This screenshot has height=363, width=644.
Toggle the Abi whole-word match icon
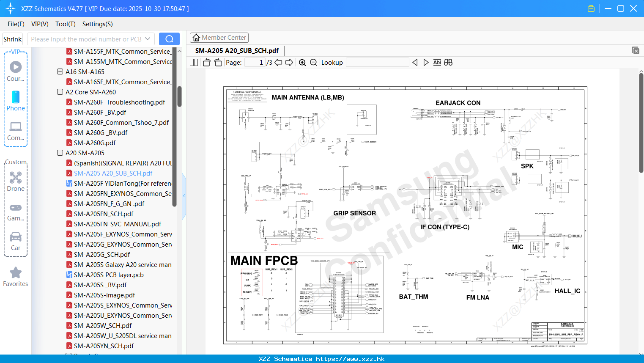click(437, 63)
